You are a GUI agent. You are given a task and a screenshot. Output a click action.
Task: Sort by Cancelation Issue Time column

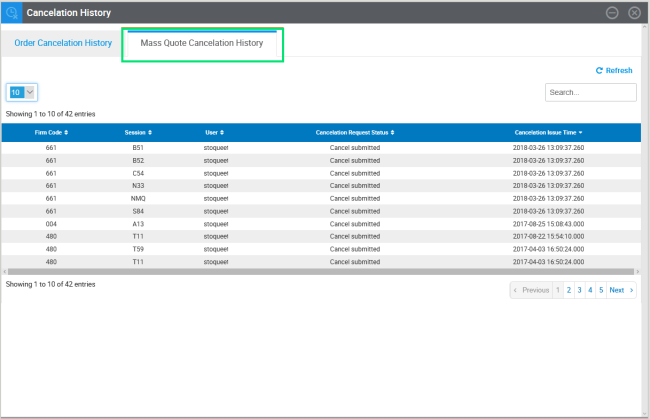(x=549, y=132)
